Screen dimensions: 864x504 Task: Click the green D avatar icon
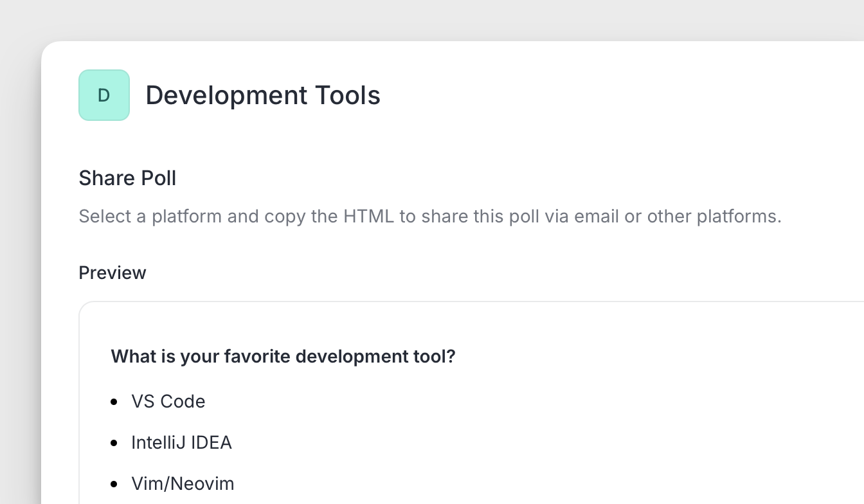pyautogui.click(x=104, y=95)
